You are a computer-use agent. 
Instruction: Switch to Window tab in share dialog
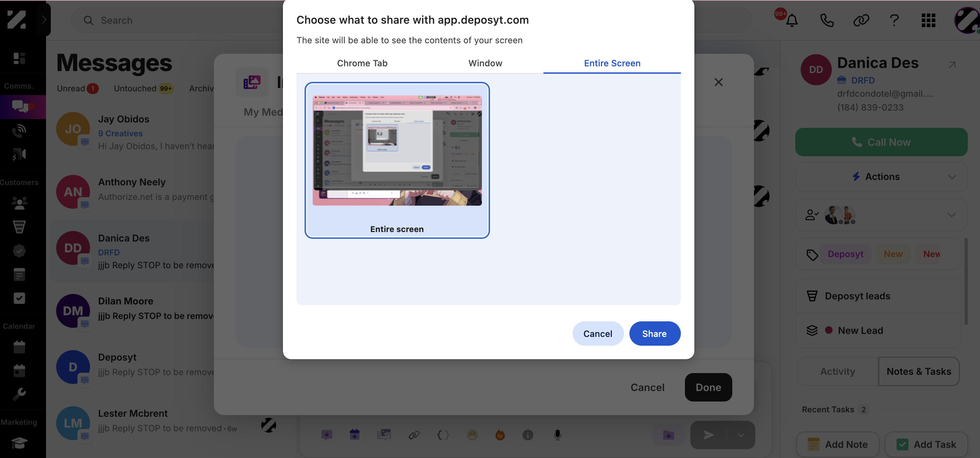pyautogui.click(x=485, y=63)
